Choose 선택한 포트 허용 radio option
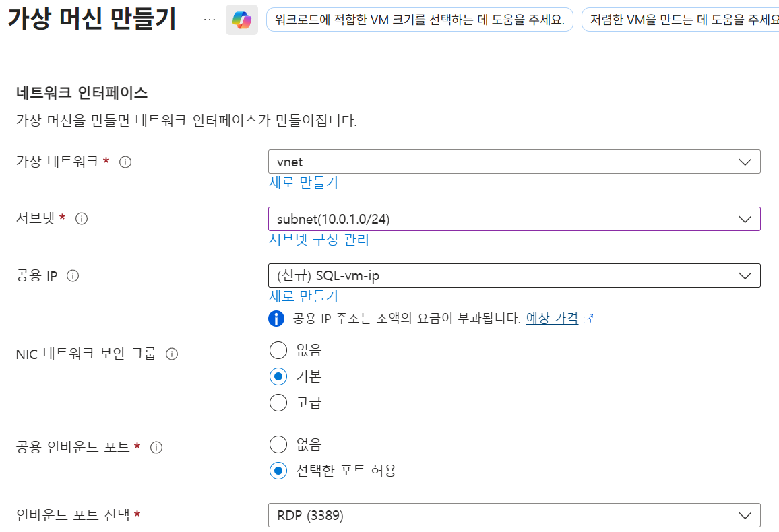Image resolution: width=779 pixels, height=532 pixels. point(278,471)
